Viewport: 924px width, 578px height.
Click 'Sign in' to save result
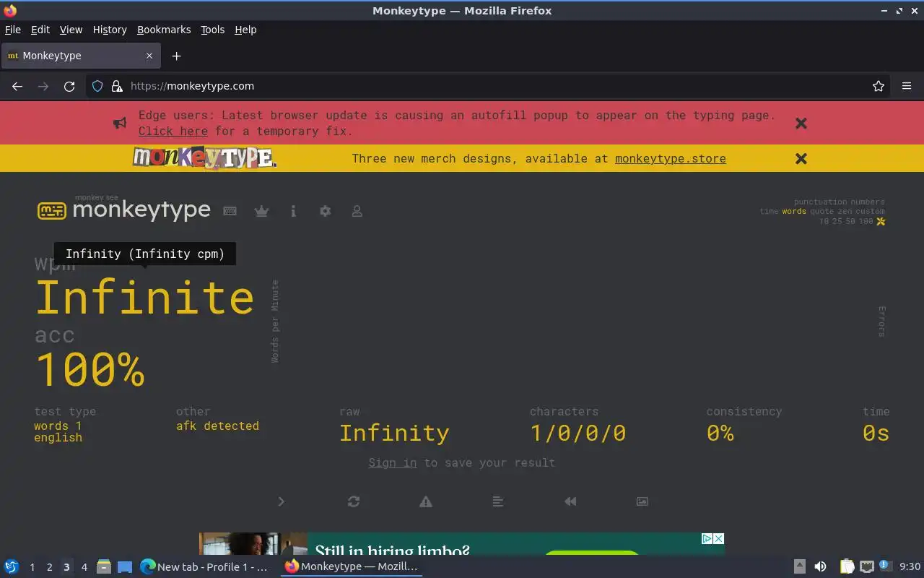point(393,462)
